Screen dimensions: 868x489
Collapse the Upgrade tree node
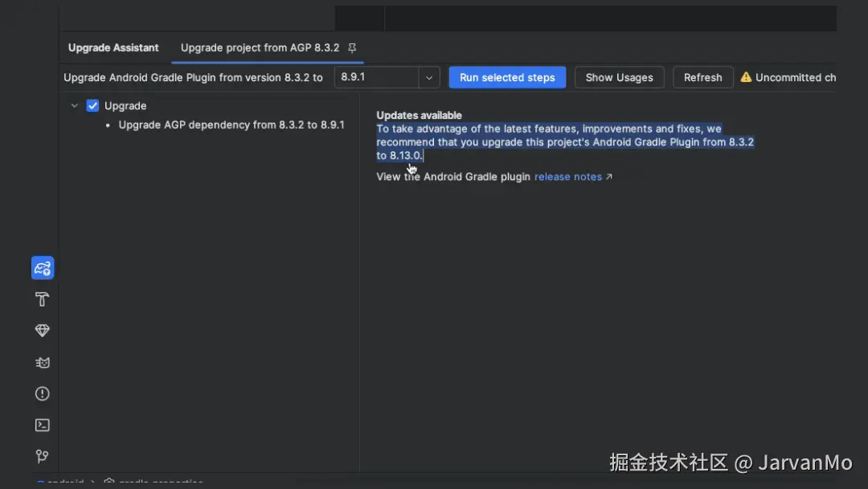pyautogui.click(x=74, y=105)
